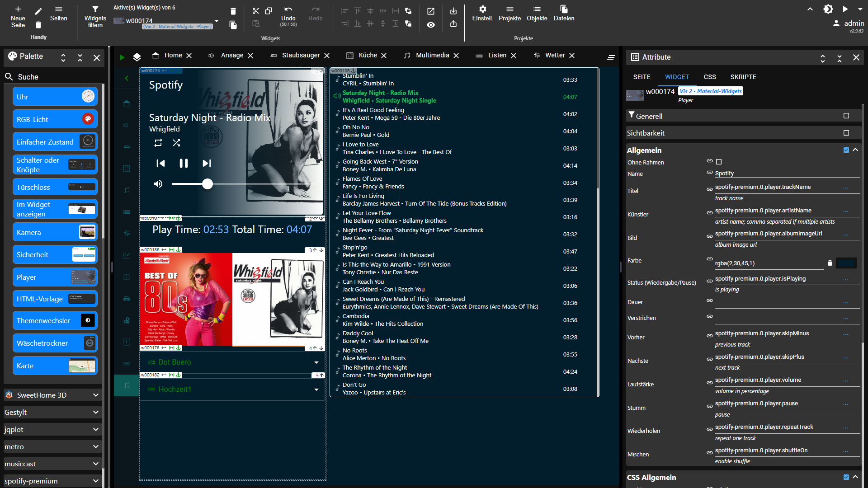Open the Dot Buero dropdown
This screenshot has height=488, width=868.
tap(316, 362)
